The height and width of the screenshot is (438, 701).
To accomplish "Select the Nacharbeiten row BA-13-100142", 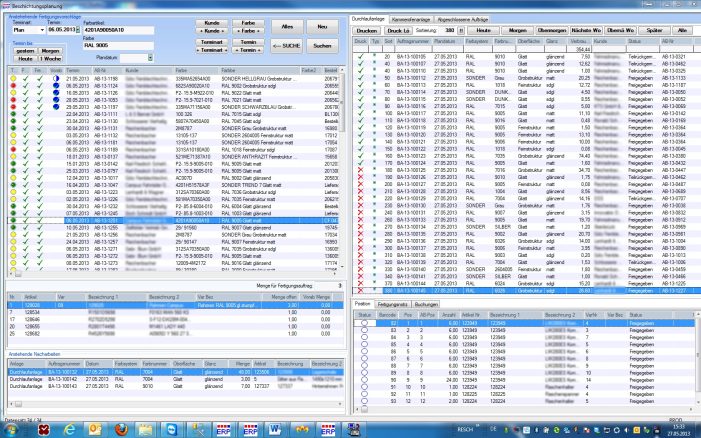I will [176, 379].
